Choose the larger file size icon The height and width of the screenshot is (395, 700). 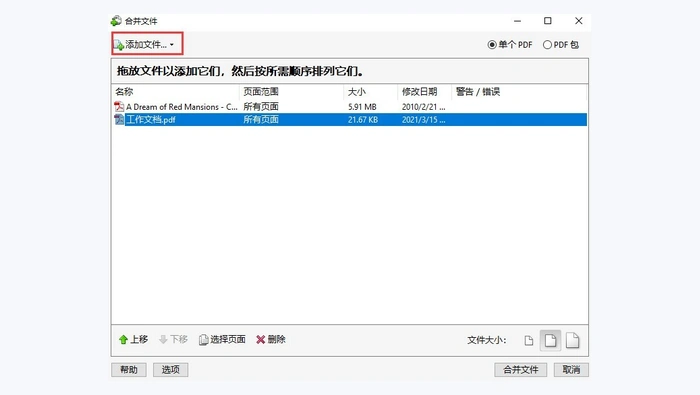tap(572, 341)
